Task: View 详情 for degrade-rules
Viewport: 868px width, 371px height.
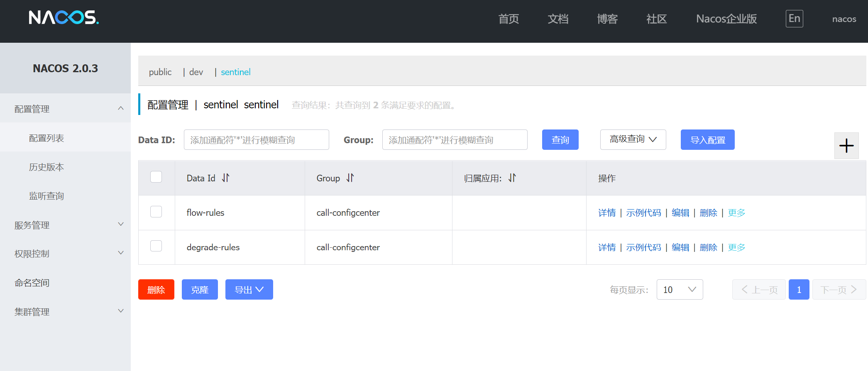Action: (607, 247)
